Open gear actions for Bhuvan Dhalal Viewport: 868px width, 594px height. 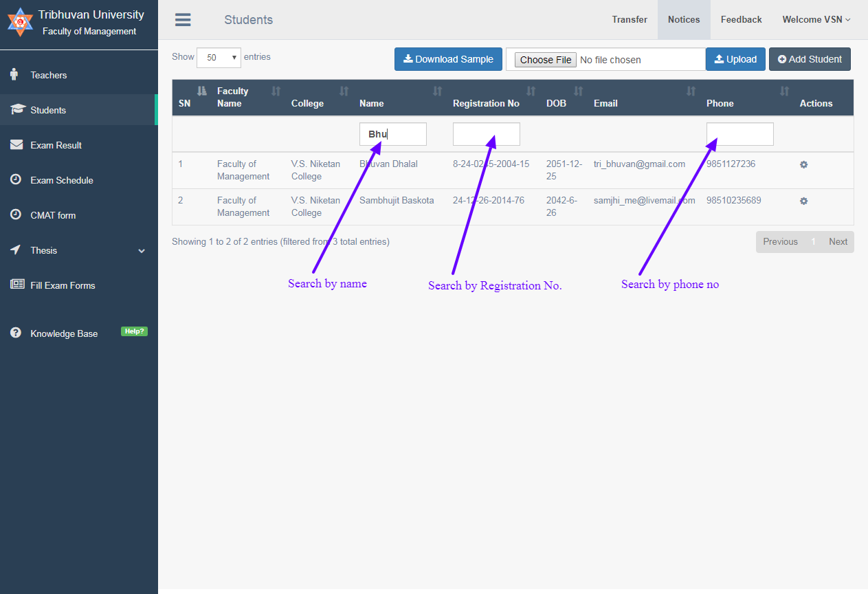coord(803,165)
